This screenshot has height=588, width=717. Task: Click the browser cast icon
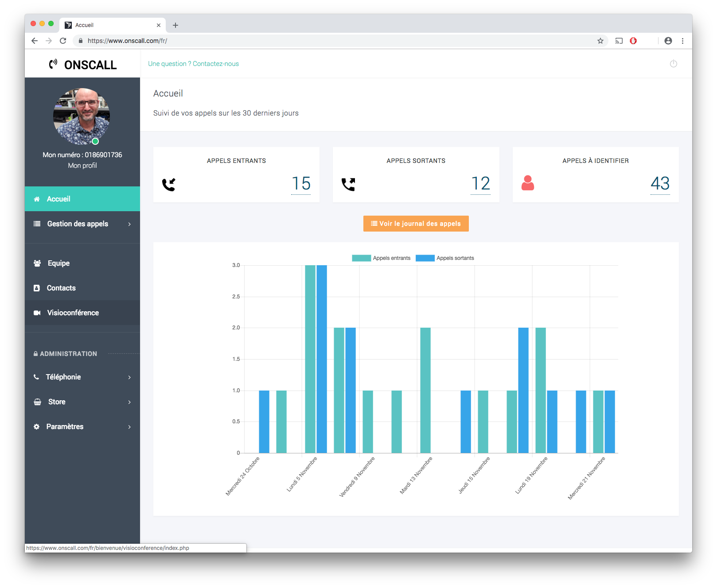[619, 41]
